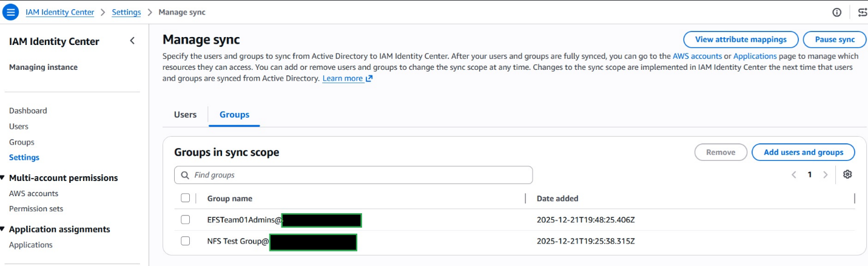Click the info circle icon top right

coord(837,12)
